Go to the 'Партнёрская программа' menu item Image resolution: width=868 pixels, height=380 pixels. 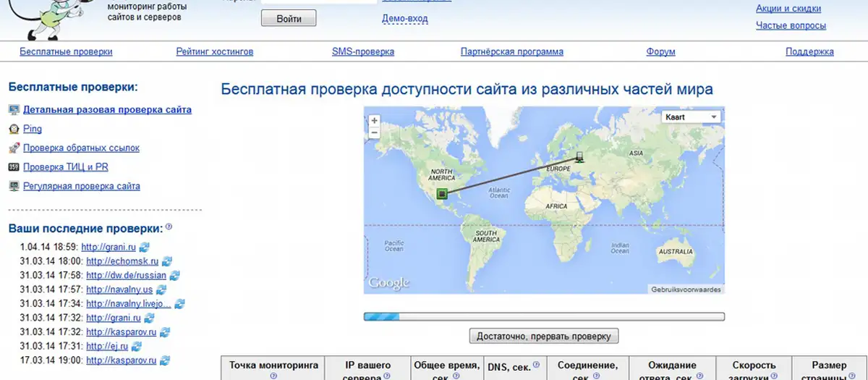[x=511, y=51]
